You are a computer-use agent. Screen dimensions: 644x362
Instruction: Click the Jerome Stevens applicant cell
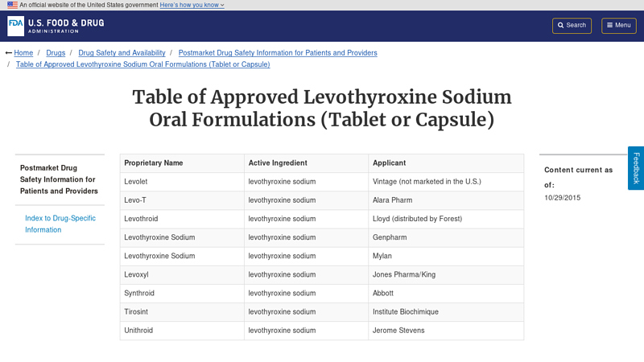(x=446, y=331)
